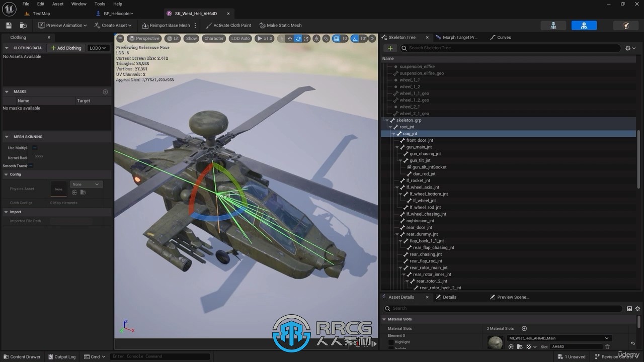Use selected asset for material slot
644x362 pixels.
tap(511, 347)
